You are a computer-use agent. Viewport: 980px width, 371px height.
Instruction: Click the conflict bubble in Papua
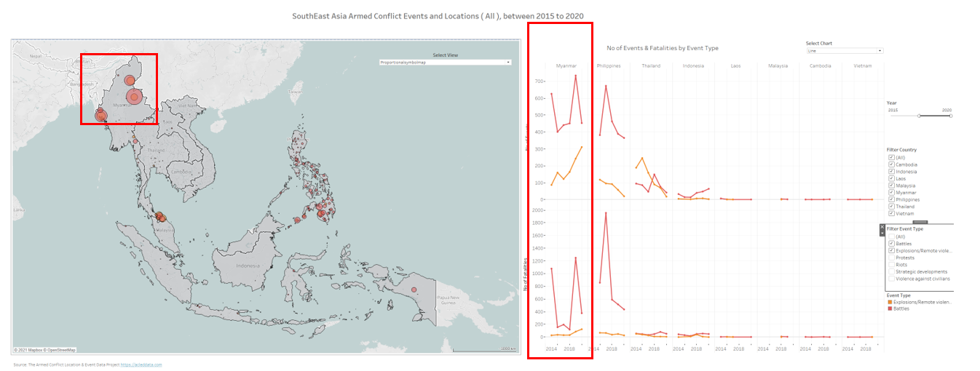(414, 290)
